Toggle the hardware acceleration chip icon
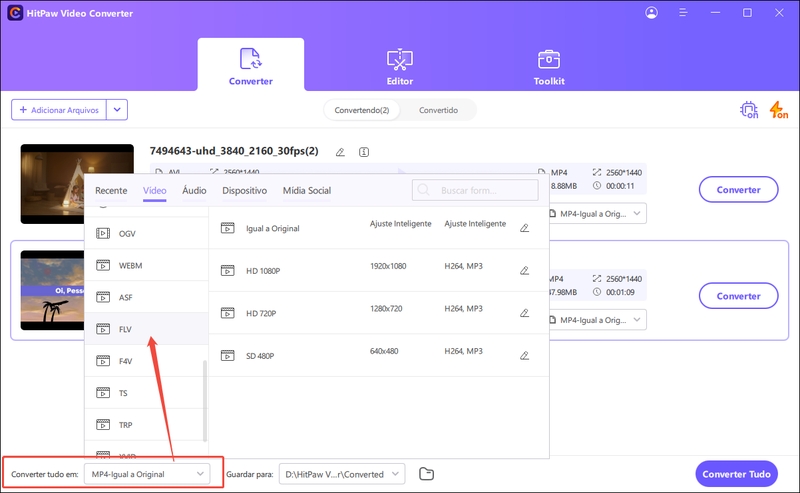Viewport: 800px width, 493px height. 749,110
